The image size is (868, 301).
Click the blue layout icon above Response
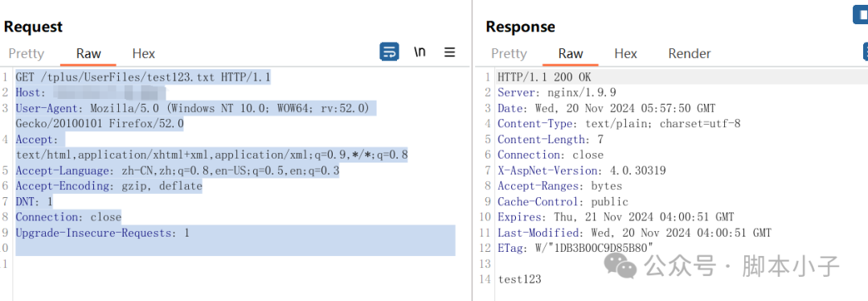pyautogui.click(x=860, y=15)
